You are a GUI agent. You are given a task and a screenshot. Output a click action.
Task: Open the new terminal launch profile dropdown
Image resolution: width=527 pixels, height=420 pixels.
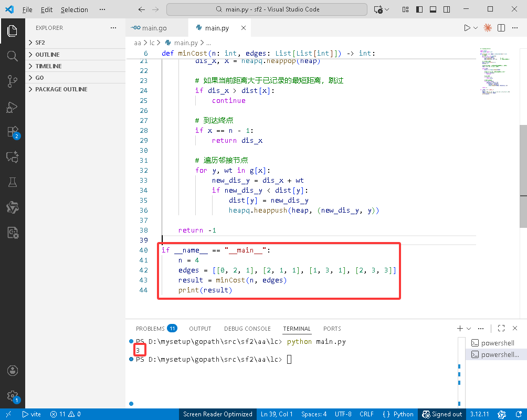coord(469,329)
